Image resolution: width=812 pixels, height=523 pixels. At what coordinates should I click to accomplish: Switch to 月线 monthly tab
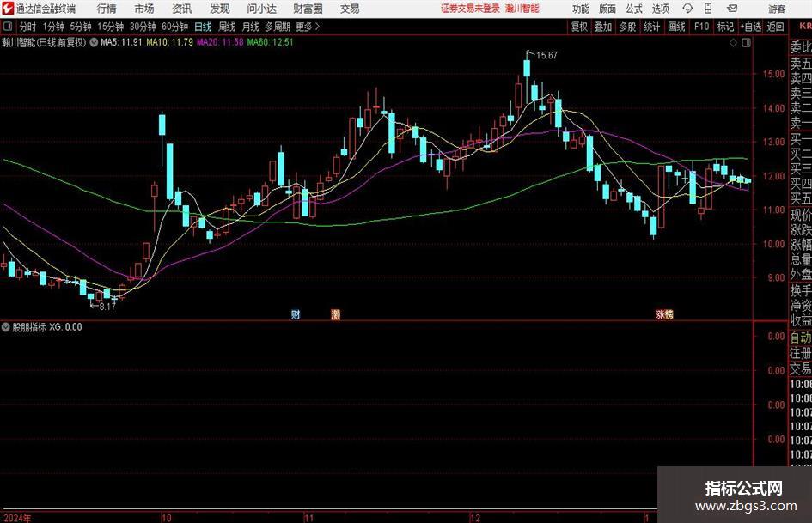(251, 27)
